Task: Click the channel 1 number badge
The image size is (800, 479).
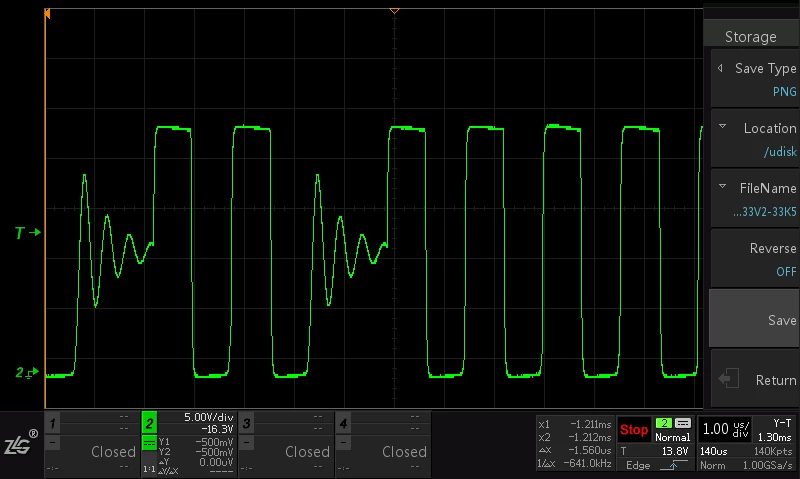Action: 53,423
